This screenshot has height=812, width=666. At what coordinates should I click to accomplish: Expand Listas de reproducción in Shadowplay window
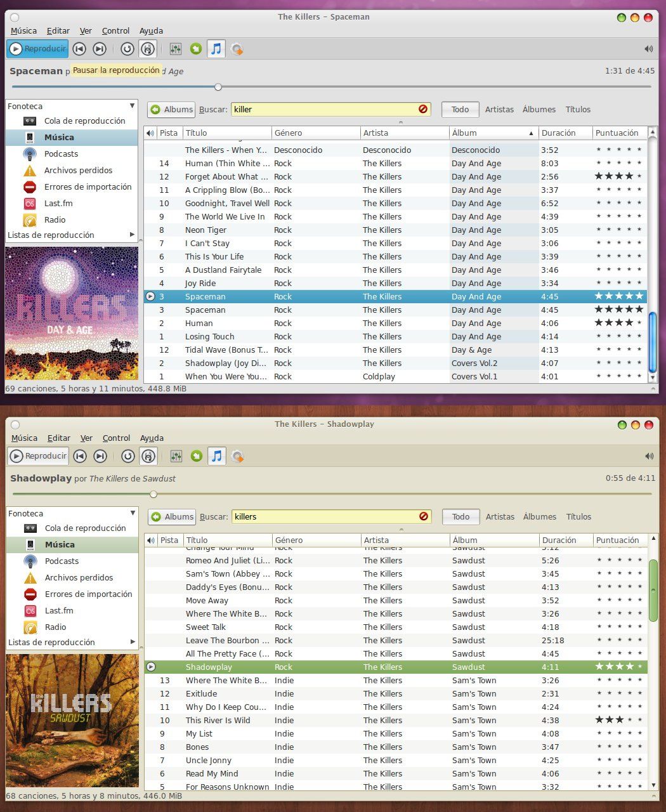click(133, 642)
